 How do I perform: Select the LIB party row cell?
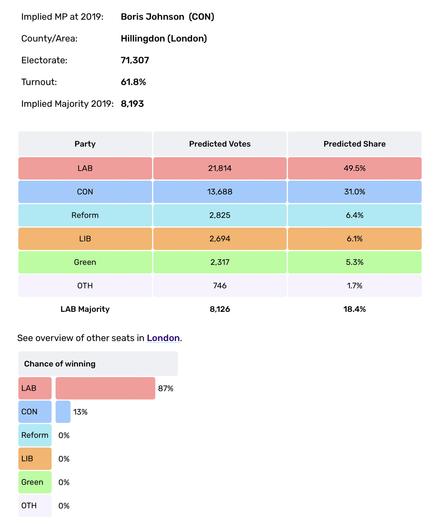point(85,239)
